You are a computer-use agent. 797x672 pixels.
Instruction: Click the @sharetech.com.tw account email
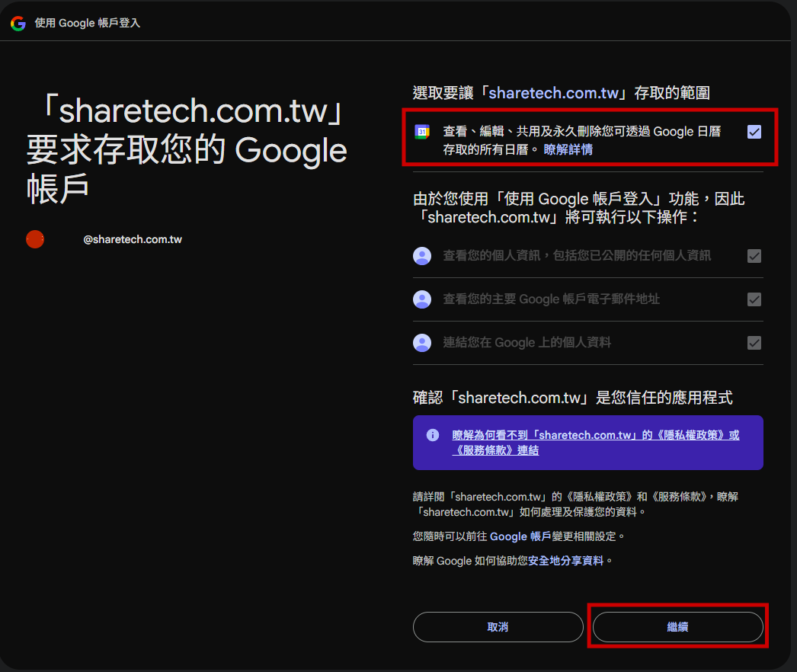133,239
